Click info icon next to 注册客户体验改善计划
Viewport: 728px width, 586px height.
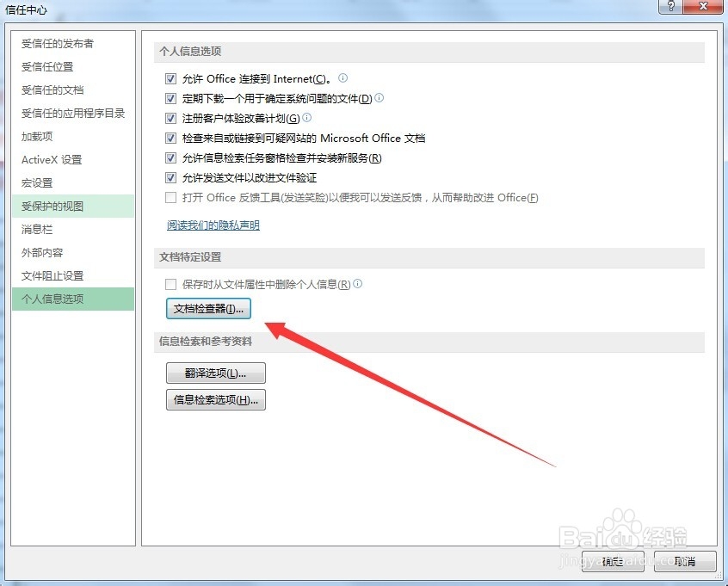coord(307,118)
